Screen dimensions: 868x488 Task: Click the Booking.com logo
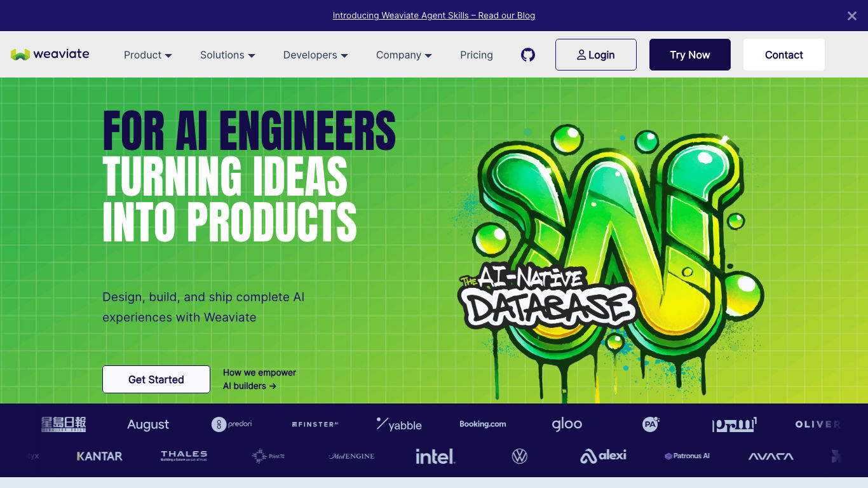(483, 424)
